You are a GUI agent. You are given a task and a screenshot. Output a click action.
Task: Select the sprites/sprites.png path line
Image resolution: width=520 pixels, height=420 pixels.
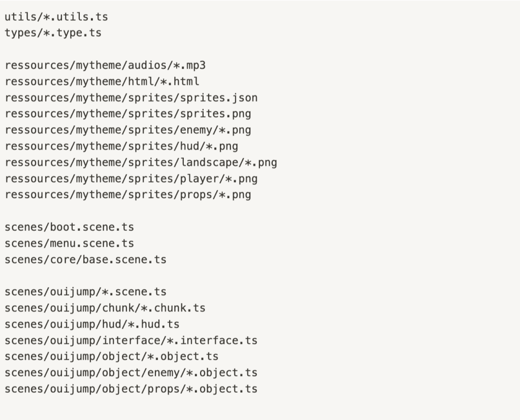point(128,114)
